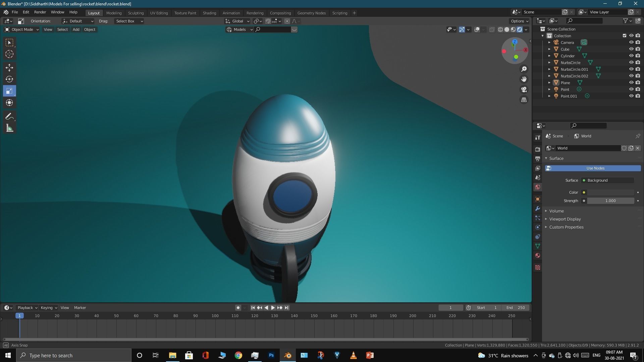Activate the Annotate pencil tool
Screen dimensions: 644x362
(x=9, y=117)
